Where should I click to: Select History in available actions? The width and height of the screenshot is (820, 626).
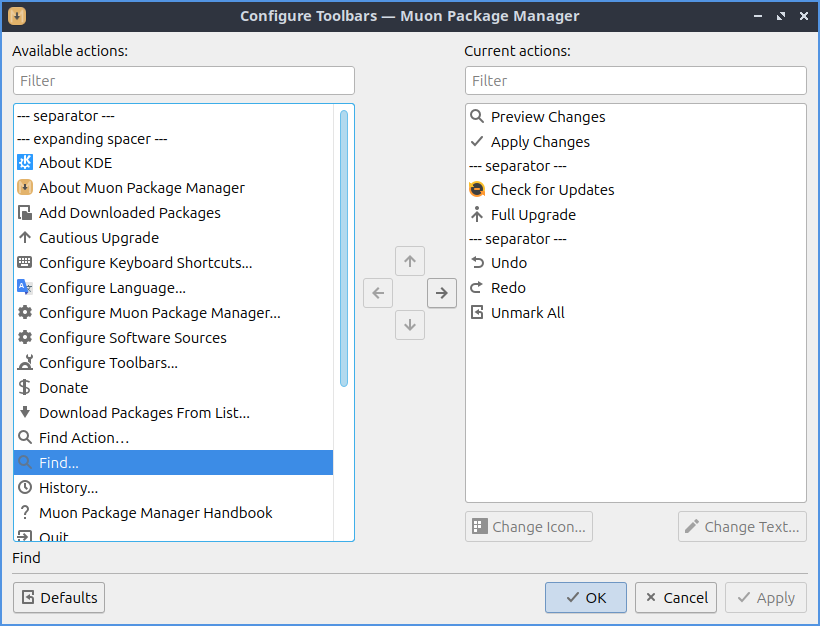[x=68, y=488]
